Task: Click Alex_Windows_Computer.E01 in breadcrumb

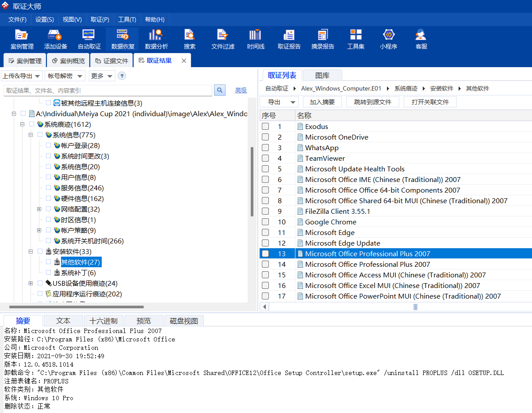Action: [341, 88]
